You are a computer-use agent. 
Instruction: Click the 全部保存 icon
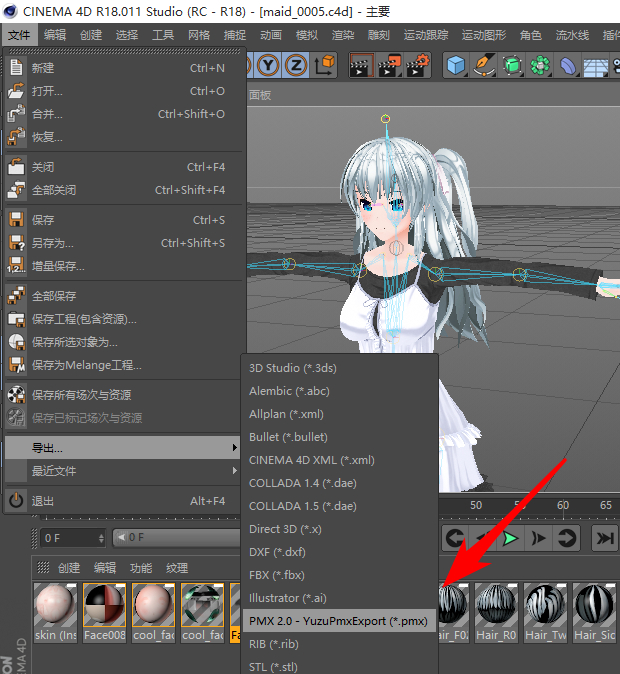[x=16, y=296]
